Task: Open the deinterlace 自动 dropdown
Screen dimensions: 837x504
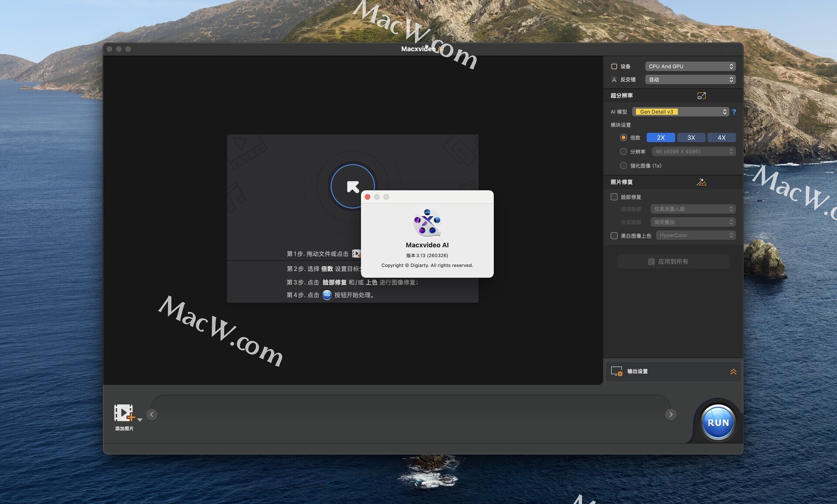Action: (690, 79)
